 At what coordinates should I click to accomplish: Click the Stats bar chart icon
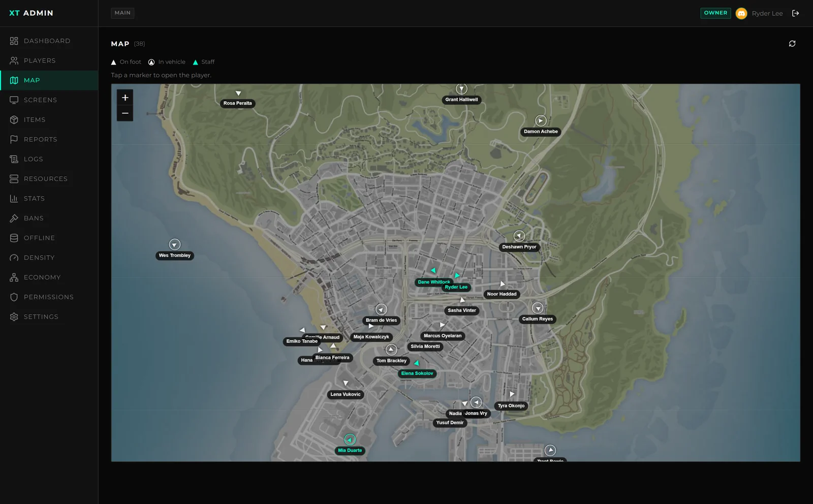tap(14, 199)
